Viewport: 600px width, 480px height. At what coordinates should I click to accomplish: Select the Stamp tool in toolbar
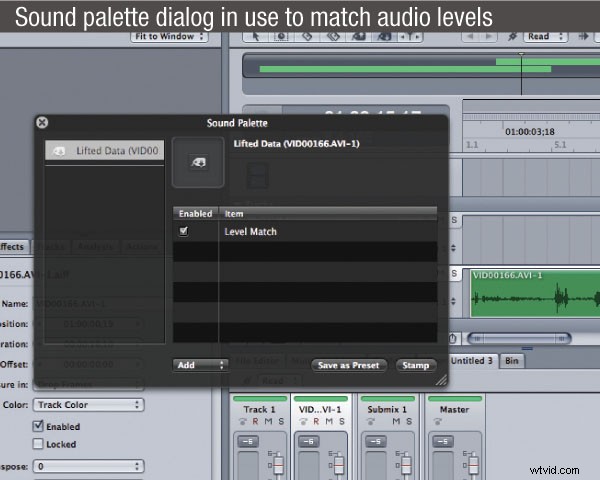tap(384, 36)
